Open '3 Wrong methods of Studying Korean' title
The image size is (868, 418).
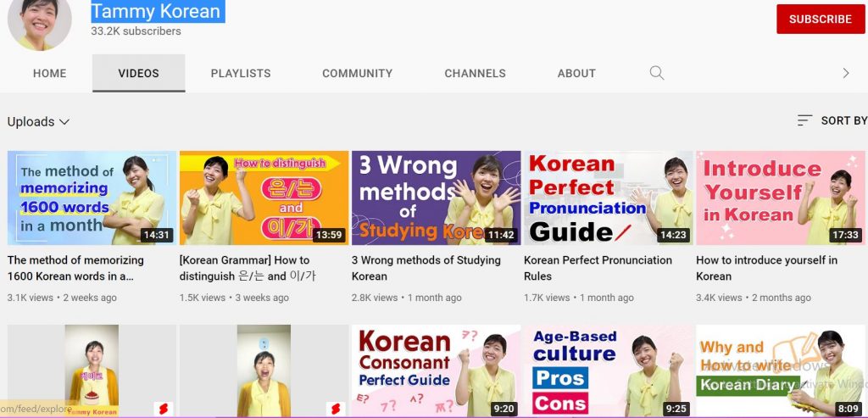[x=426, y=268]
